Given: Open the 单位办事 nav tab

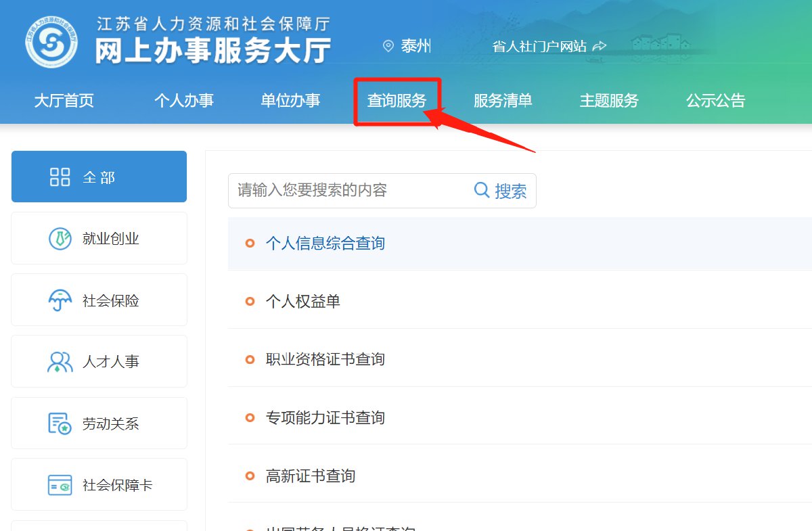Looking at the screenshot, I should 290,101.
